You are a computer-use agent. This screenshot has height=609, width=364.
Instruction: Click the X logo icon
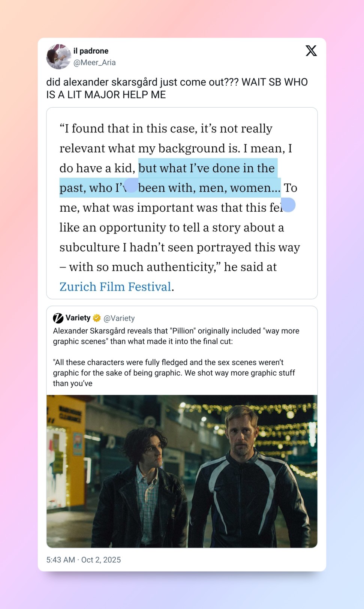pyautogui.click(x=311, y=51)
